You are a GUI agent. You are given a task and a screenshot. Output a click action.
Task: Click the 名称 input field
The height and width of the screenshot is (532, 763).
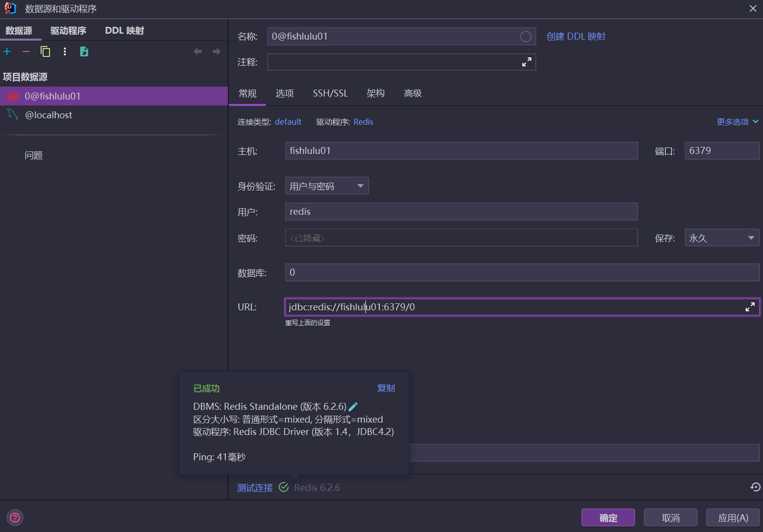pyautogui.click(x=402, y=37)
